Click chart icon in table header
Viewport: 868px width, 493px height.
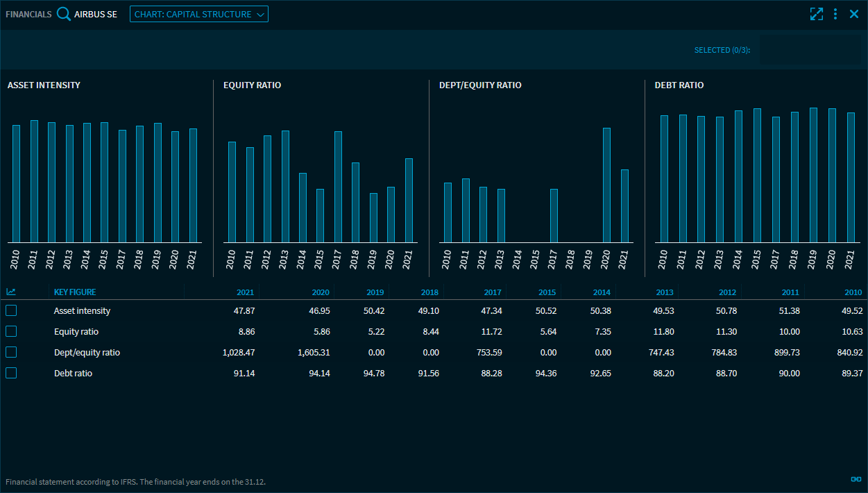(x=11, y=292)
